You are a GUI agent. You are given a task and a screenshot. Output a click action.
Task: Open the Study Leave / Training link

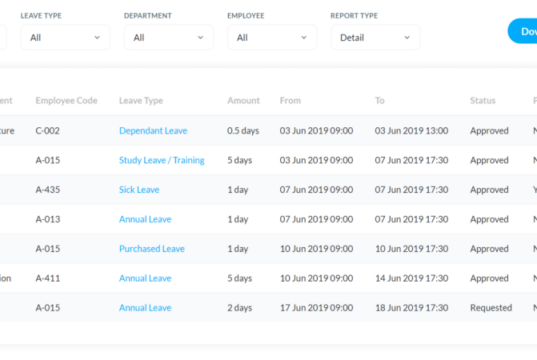pos(162,160)
